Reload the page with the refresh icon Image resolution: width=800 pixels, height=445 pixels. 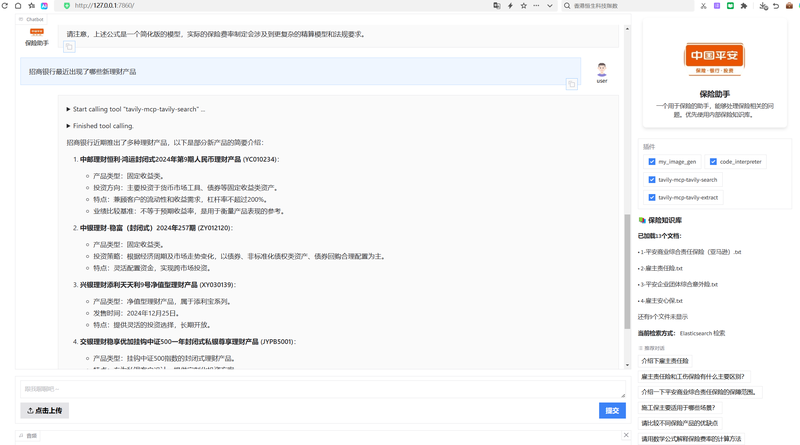point(5,6)
